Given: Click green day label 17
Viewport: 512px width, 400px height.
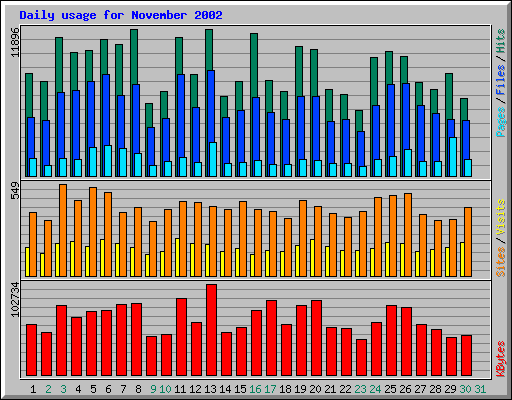Looking at the screenshot, I should [x=270, y=389].
